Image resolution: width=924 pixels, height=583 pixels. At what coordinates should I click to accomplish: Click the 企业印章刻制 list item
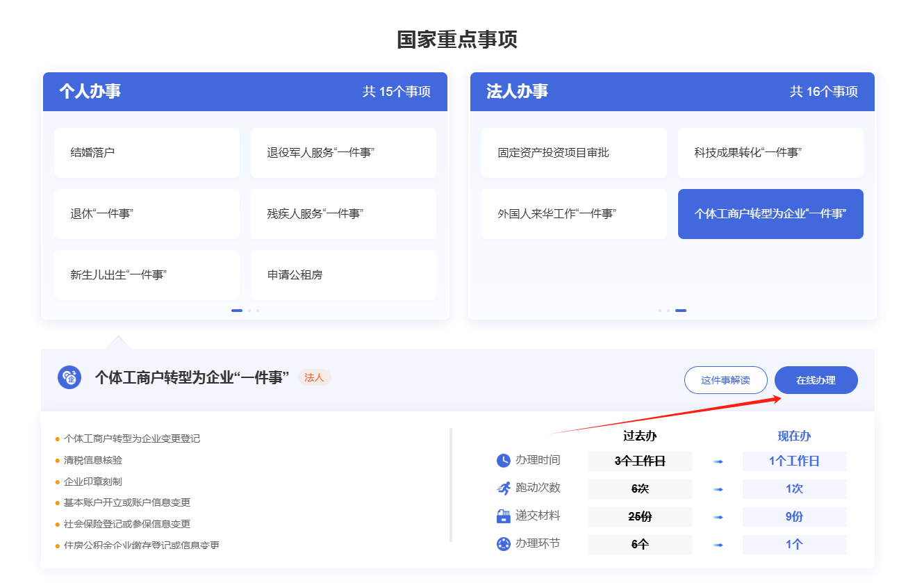click(x=92, y=482)
